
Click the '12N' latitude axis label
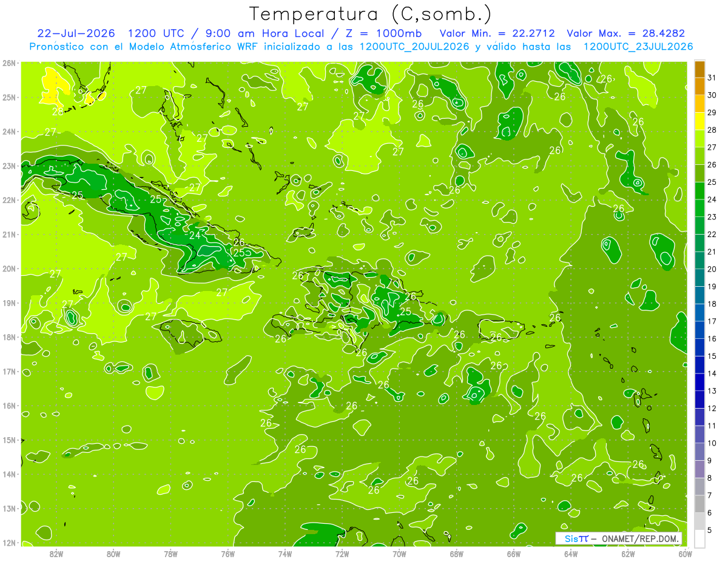coord(8,543)
